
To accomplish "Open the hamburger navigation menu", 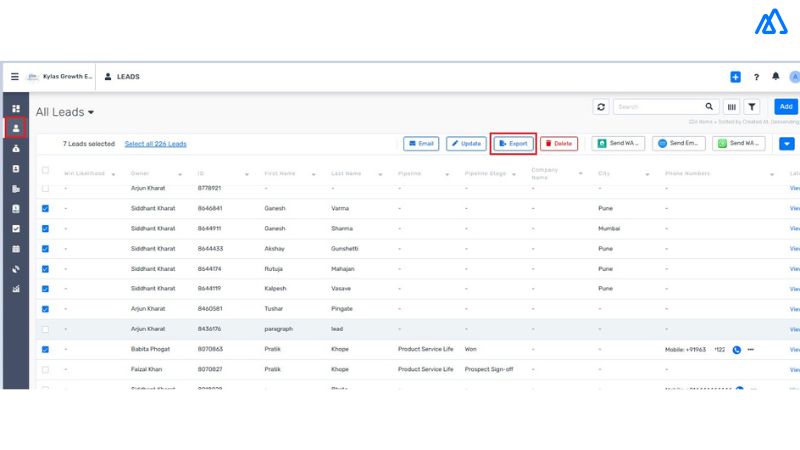I will [x=15, y=77].
